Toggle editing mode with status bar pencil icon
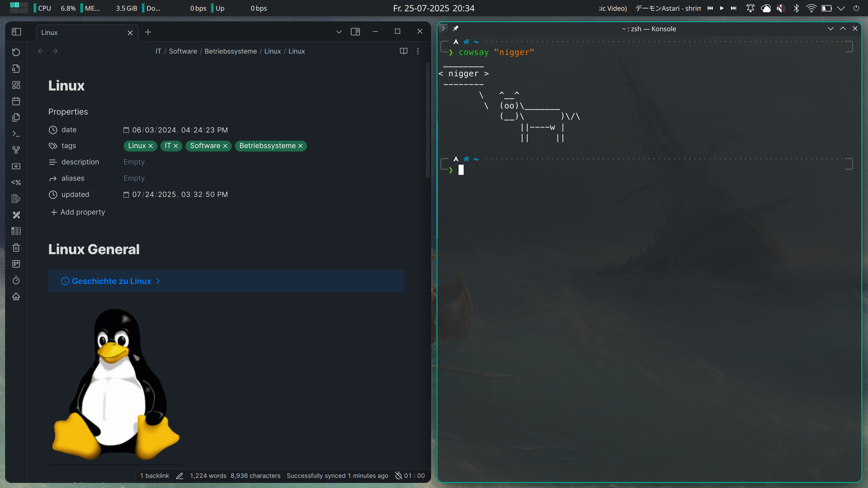This screenshot has width=868, height=488. (180, 476)
